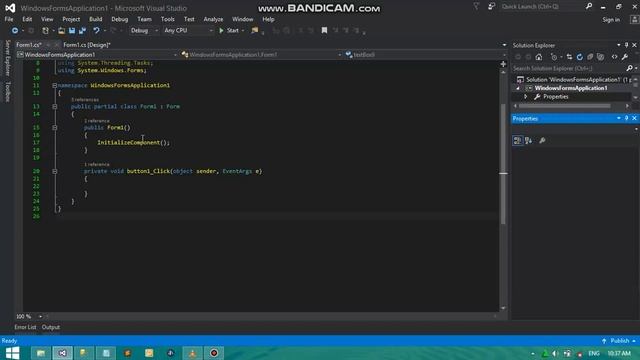640x360 pixels.
Task: Click the Refresh icon in Solution Explorer
Action: click(580, 57)
